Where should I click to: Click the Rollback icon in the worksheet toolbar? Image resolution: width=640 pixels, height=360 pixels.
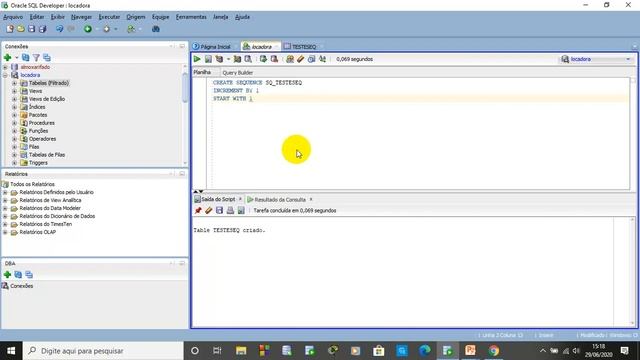pos(274,59)
